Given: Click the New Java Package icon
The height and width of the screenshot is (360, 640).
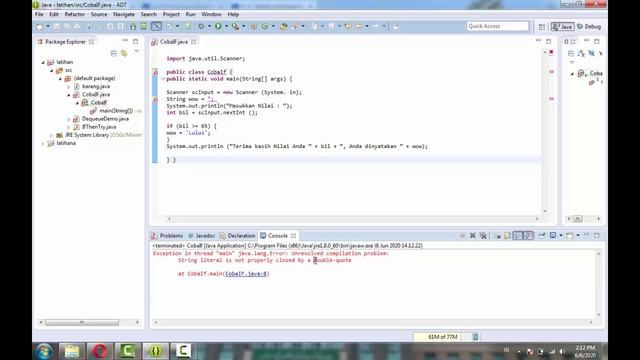Looking at the screenshot, I should tap(254, 27).
